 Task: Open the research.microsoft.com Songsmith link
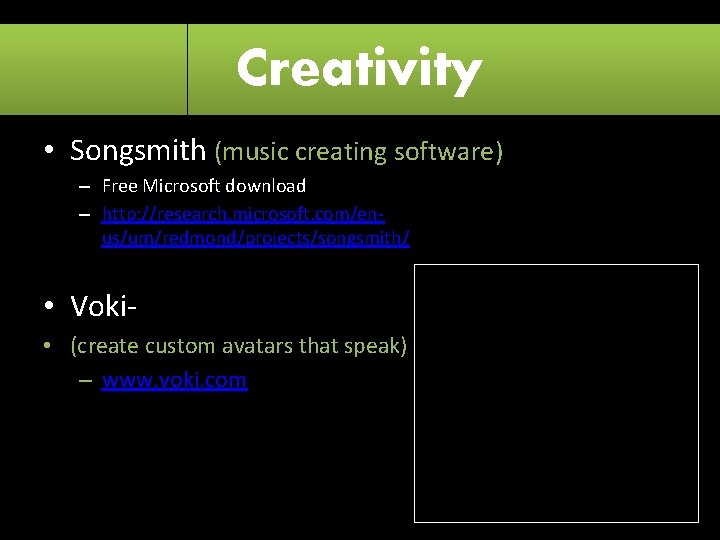[255, 226]
